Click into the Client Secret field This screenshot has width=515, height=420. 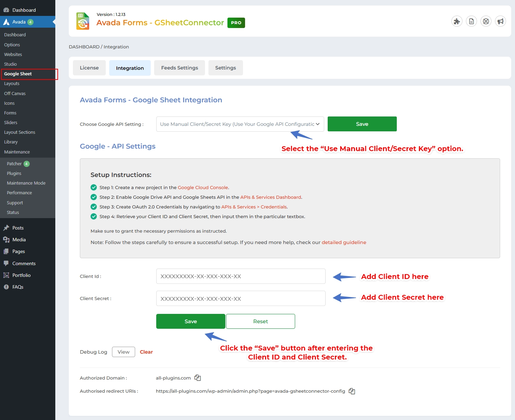click(241, 298)
